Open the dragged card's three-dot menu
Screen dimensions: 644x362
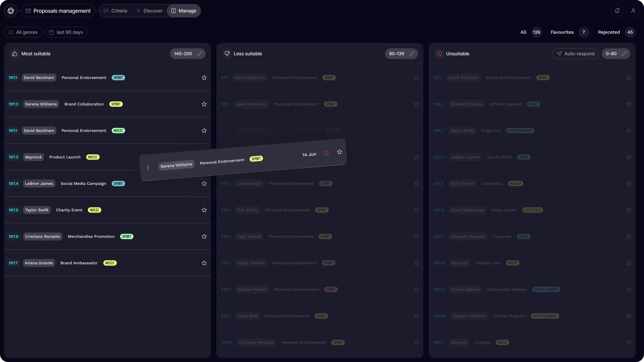148,167
